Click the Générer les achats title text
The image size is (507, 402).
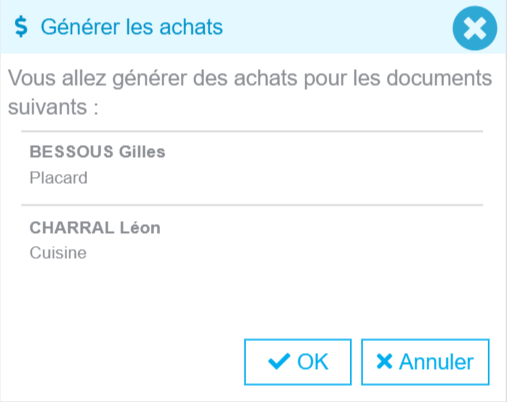coord(132,27)
